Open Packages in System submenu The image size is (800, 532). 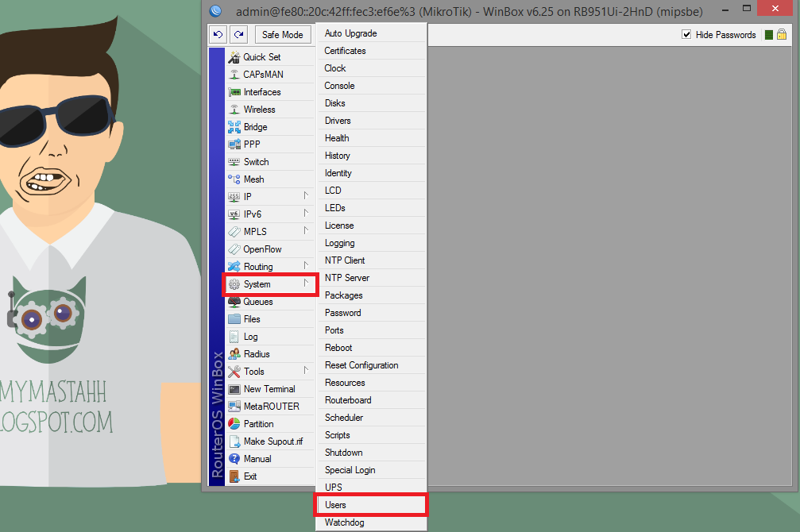click(x=372, y=295)
